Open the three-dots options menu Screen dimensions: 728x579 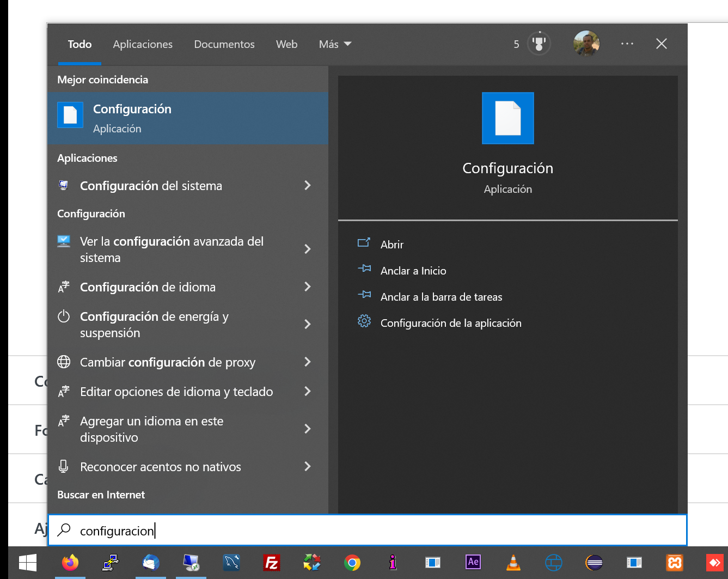[627, 44]
